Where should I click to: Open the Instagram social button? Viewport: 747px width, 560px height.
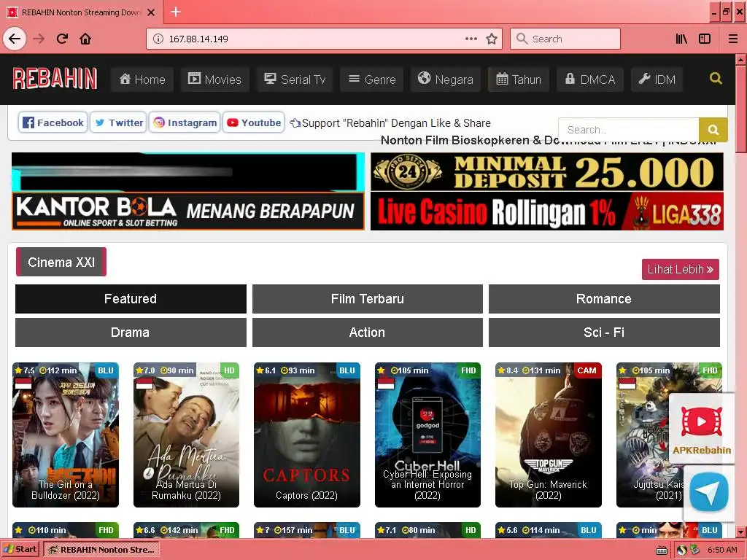pos(185,122)
